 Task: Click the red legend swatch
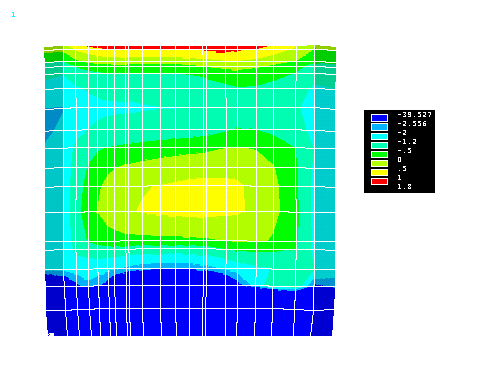coord(379,181)
